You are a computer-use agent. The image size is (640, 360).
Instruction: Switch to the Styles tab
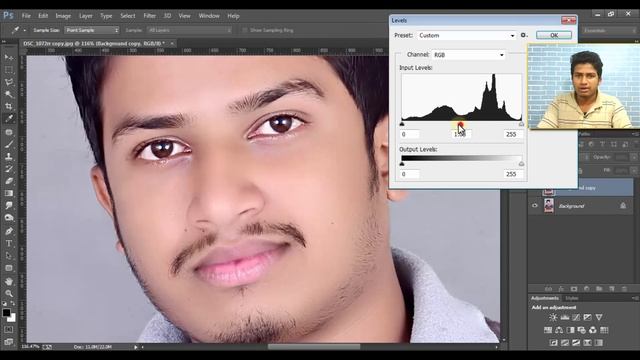[x=571, y=298]
